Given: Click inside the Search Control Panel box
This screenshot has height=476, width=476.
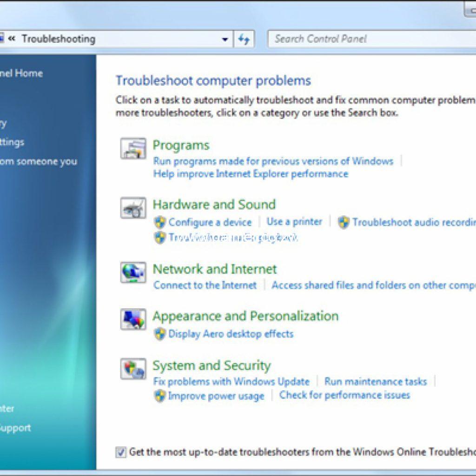Looking at the screenshot, I should [372, 39].
